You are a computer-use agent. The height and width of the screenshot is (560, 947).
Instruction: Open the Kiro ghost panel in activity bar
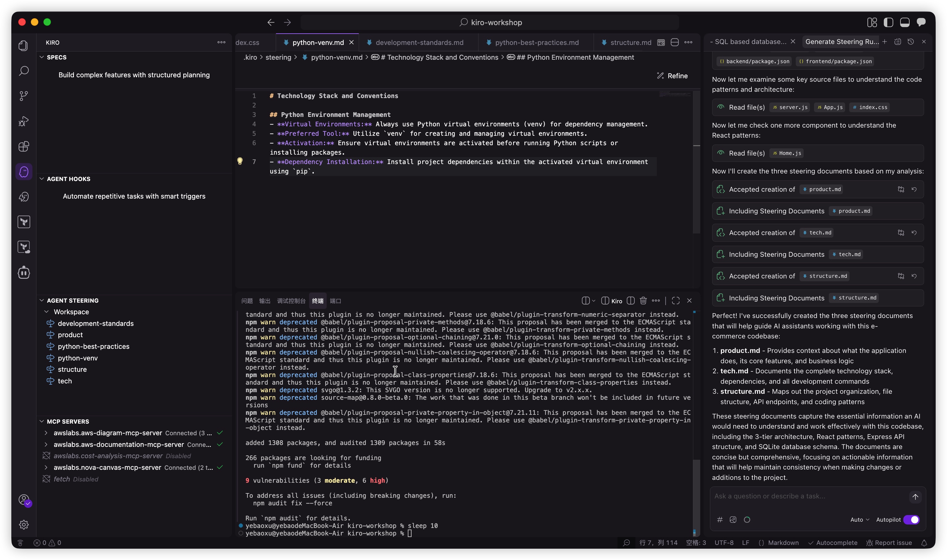tap(24, 172)
